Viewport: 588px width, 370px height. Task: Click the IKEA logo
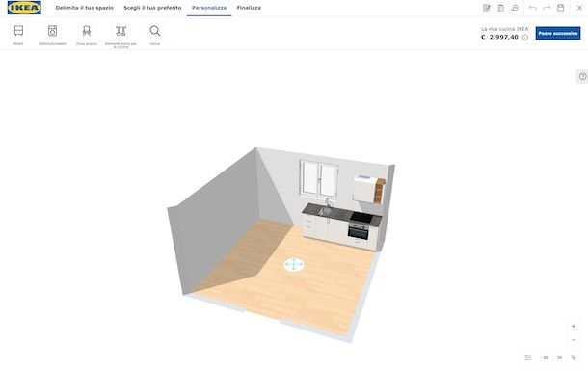coord(24,8)
